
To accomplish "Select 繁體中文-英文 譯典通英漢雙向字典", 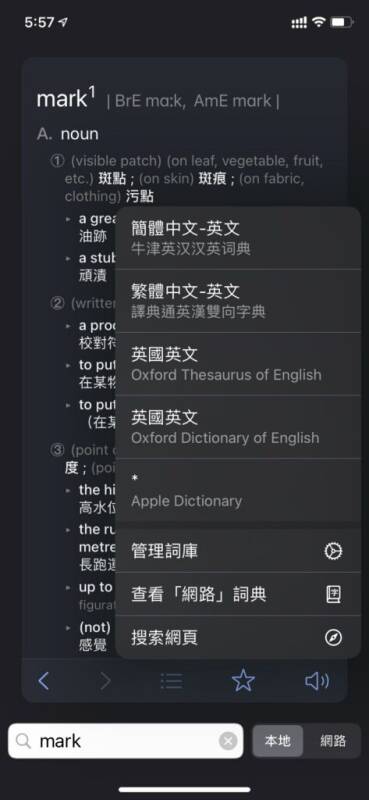I will 238,301.
